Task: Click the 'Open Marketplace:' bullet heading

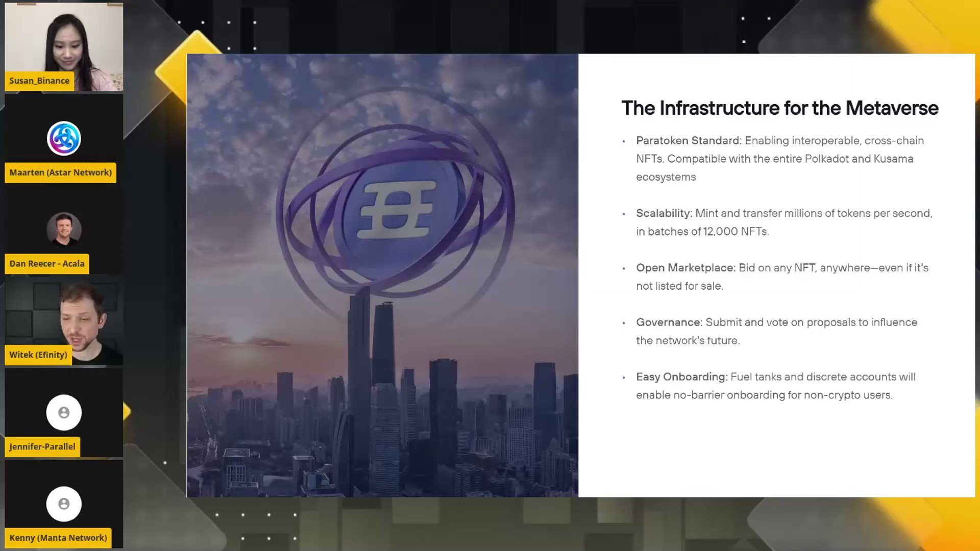Action: tap(686, 268)
